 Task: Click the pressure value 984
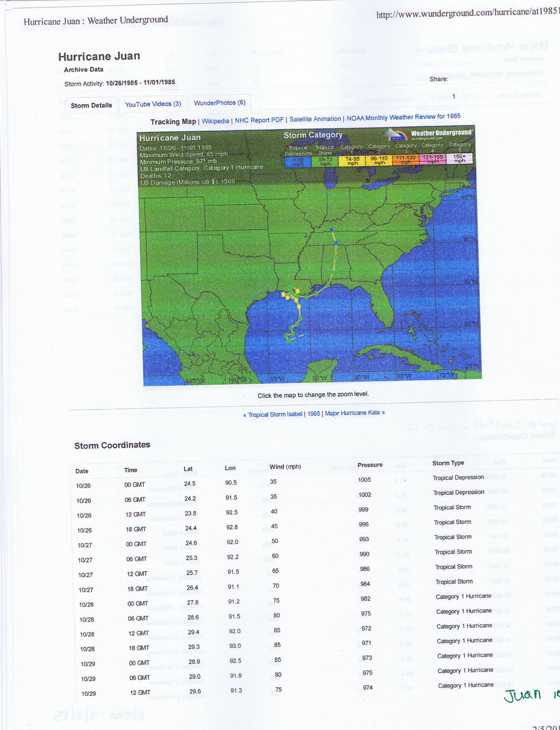[365, 584]
